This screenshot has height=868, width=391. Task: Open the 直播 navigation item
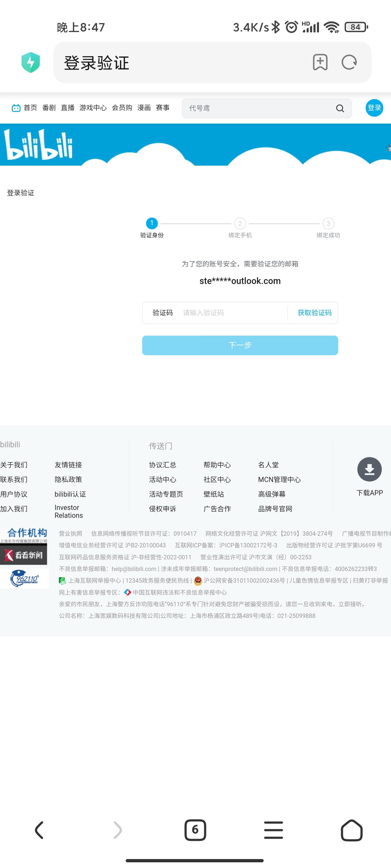(x=67, y=108)
